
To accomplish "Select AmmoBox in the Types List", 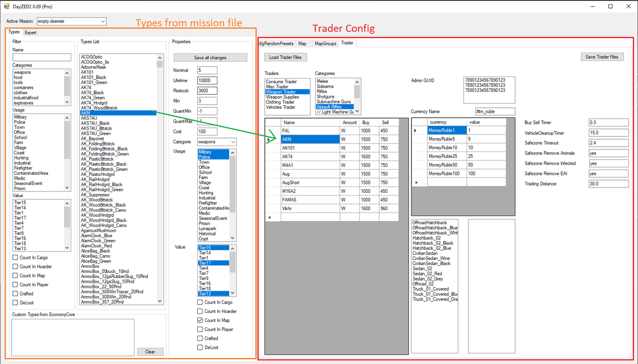I will (x=90, y=266).
